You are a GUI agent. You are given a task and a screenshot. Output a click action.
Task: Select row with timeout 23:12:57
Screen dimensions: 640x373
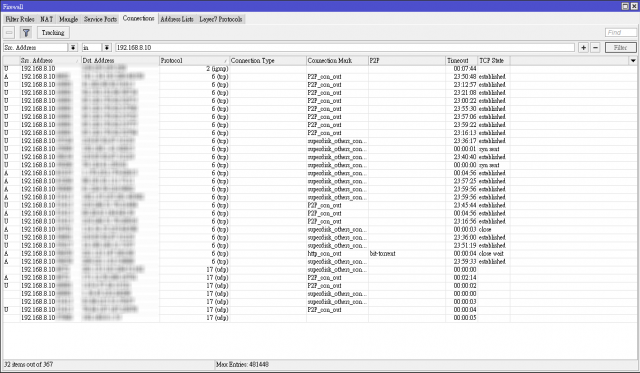click(320, 85)
